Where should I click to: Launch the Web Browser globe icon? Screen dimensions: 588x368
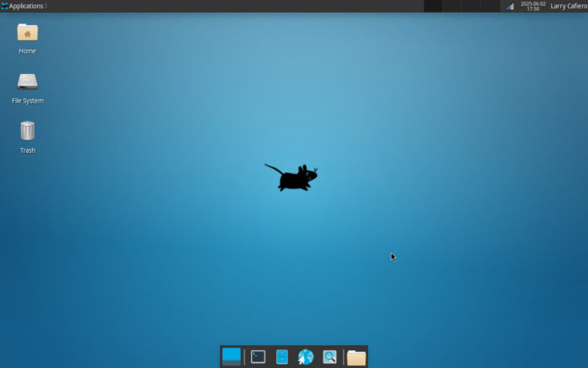[306, 357]
